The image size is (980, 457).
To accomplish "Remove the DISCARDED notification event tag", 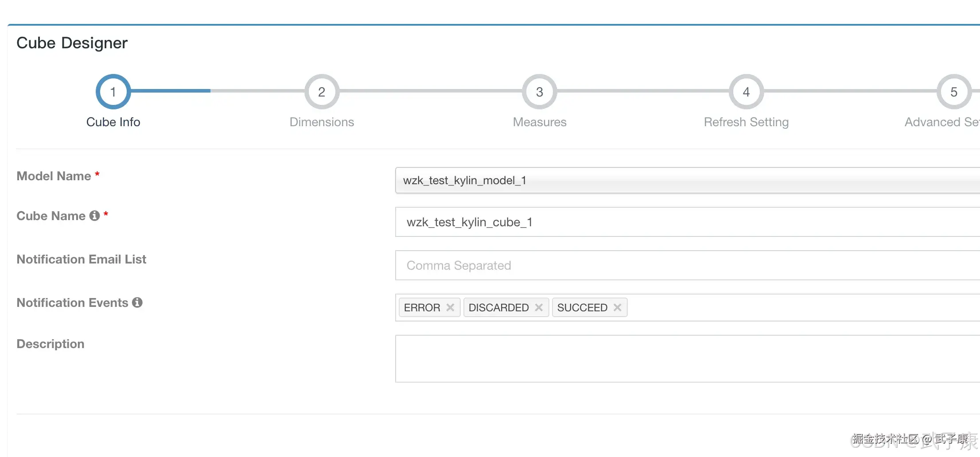I will [x=539, y=307].
